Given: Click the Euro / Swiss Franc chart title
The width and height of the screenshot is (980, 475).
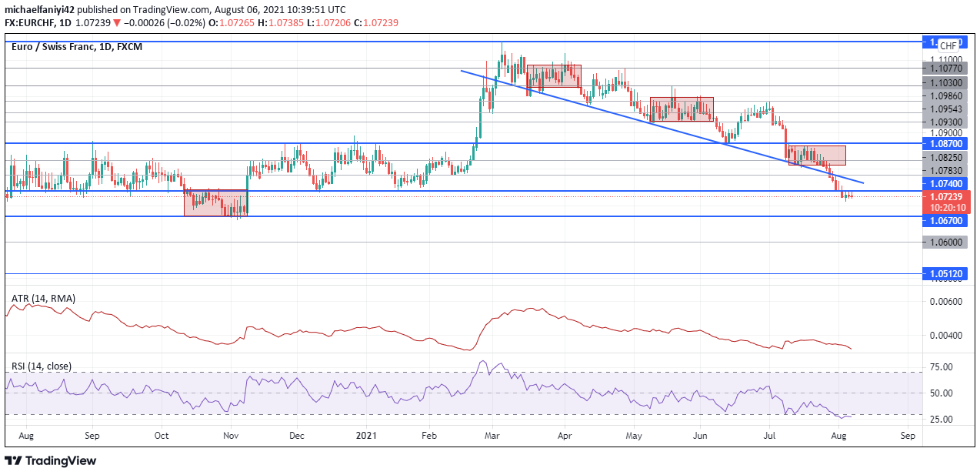Looking at the screenshot, I should [x=77, y=47].
